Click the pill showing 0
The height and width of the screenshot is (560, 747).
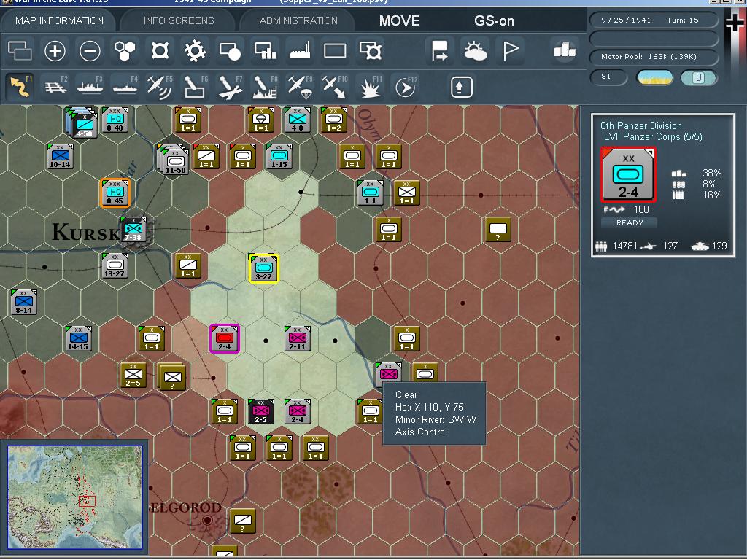[x=698, y=77]
